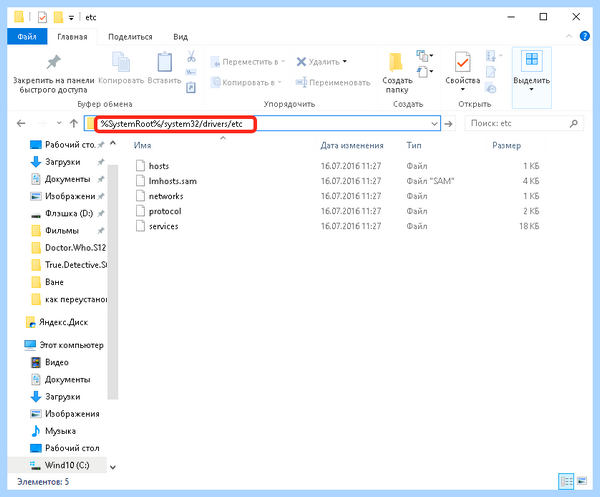
Task: Click the Удалить red X icon
Action: click(x=302, y=62)
